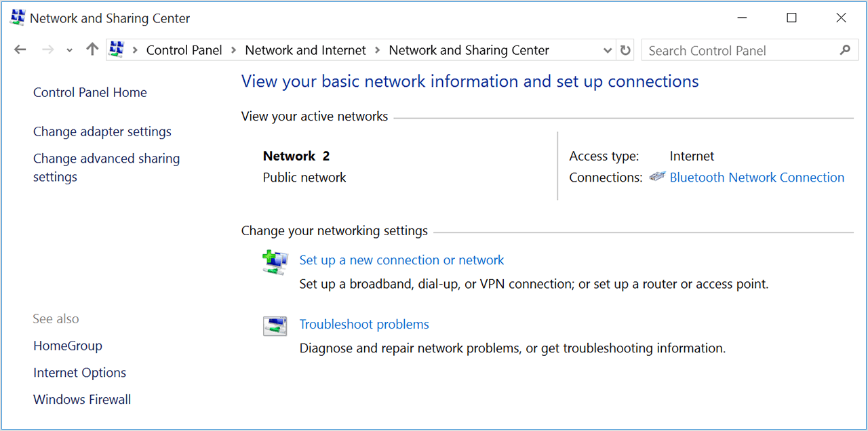The height and width of the screenshot is (431, 868).
Task: Expand chevron after Network and Internet breadcrumb
Action: (x=378, y=50)
